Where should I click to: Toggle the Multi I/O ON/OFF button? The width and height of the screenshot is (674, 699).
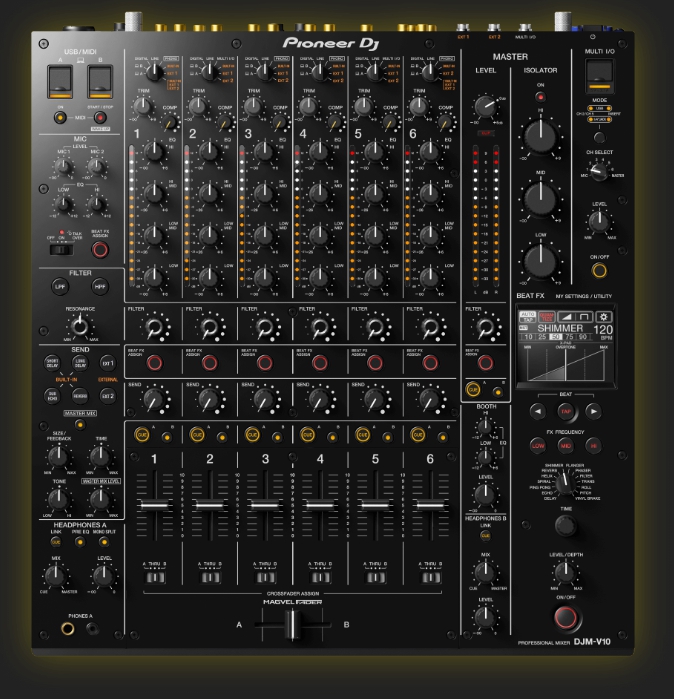point(599,270)
